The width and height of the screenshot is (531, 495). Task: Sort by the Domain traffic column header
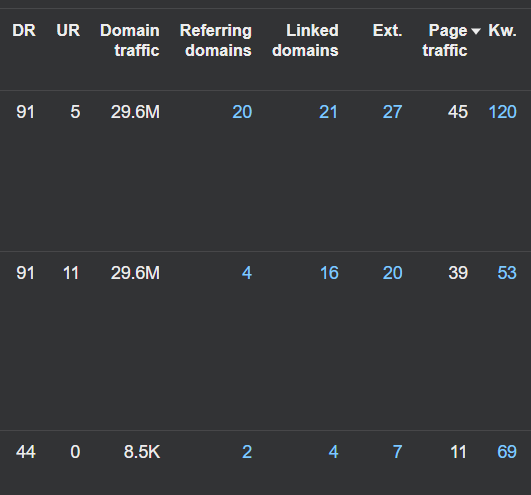tap(130, 41)
